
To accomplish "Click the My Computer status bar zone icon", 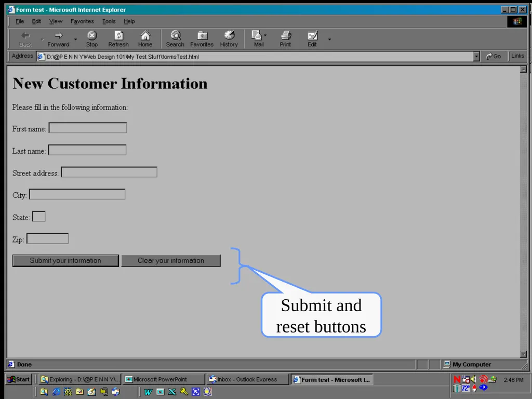I will (447, 364).
